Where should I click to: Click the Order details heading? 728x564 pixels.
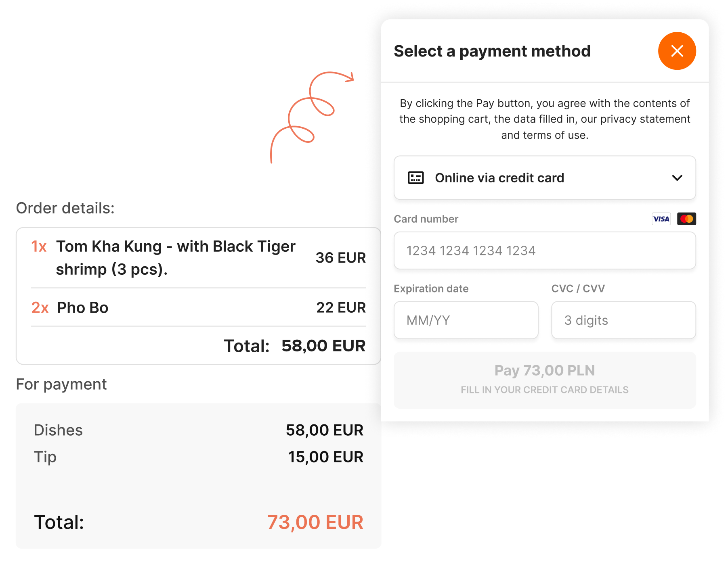65,208
